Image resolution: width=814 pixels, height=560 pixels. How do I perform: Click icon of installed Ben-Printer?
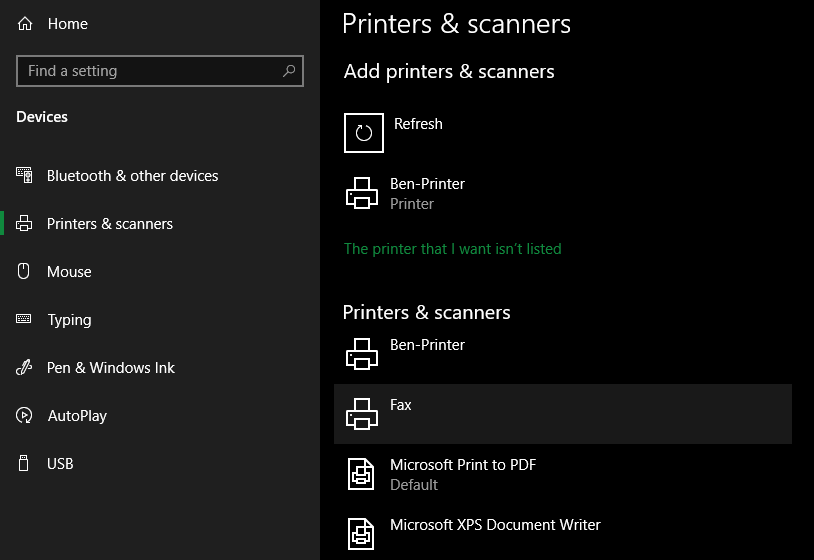tap(362, 354)
